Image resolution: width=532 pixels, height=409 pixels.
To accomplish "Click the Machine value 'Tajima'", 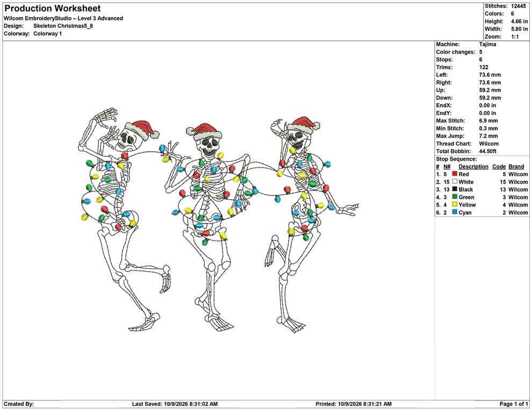I will (487, 44).
